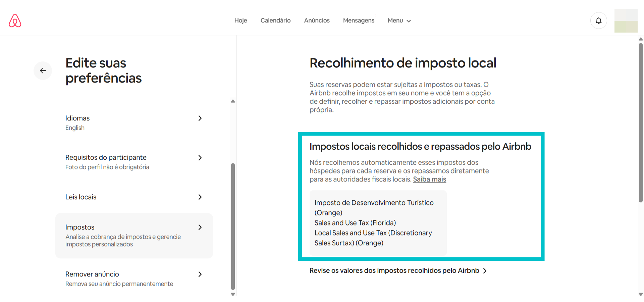Open Revise os valores dos impostos link
Image resolution: width=644 pixels, height=302 pixels.
click(394, 271)
